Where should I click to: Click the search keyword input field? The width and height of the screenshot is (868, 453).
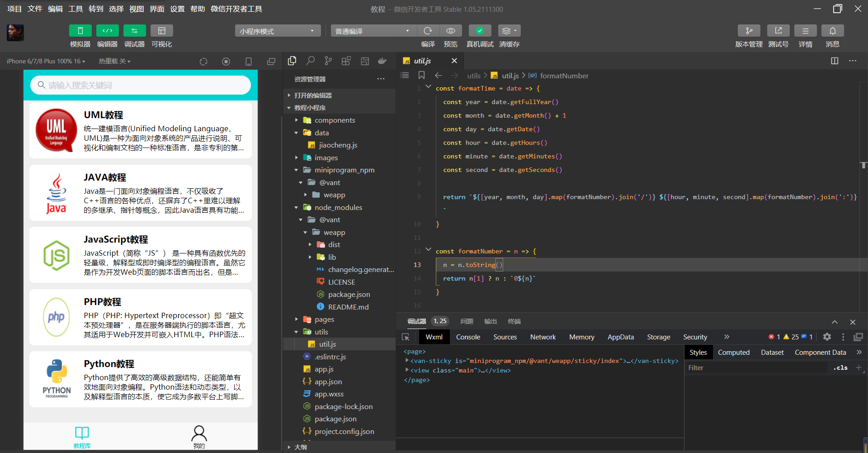[x=141, y=85]
